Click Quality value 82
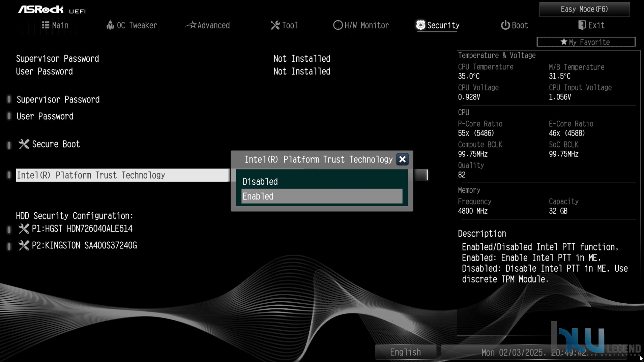The height and width of the screenshot is (362, 644). (x=462, y=175)
